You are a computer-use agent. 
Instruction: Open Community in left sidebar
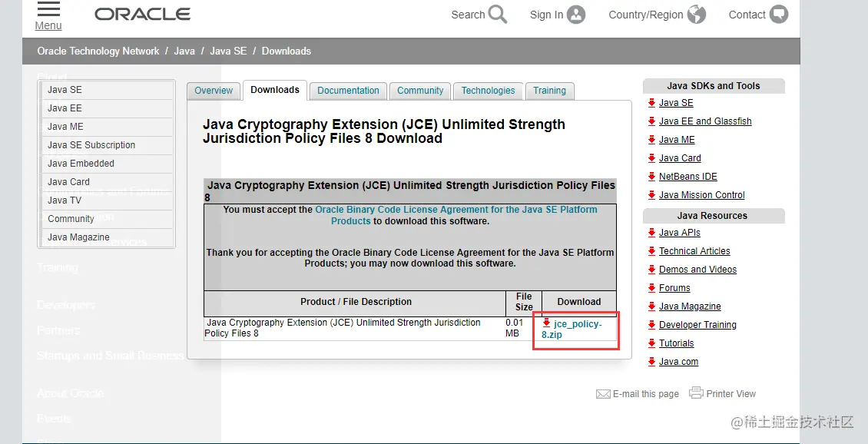[x=108, y=219]
